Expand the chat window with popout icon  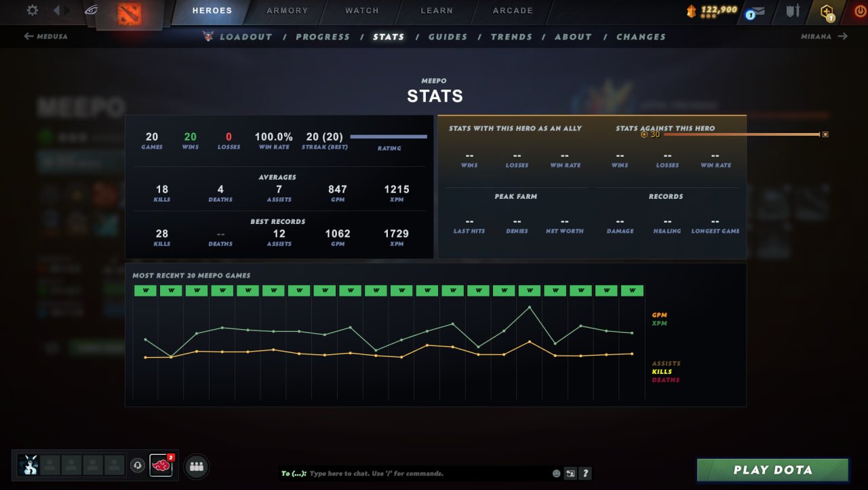tap(571, 474)
